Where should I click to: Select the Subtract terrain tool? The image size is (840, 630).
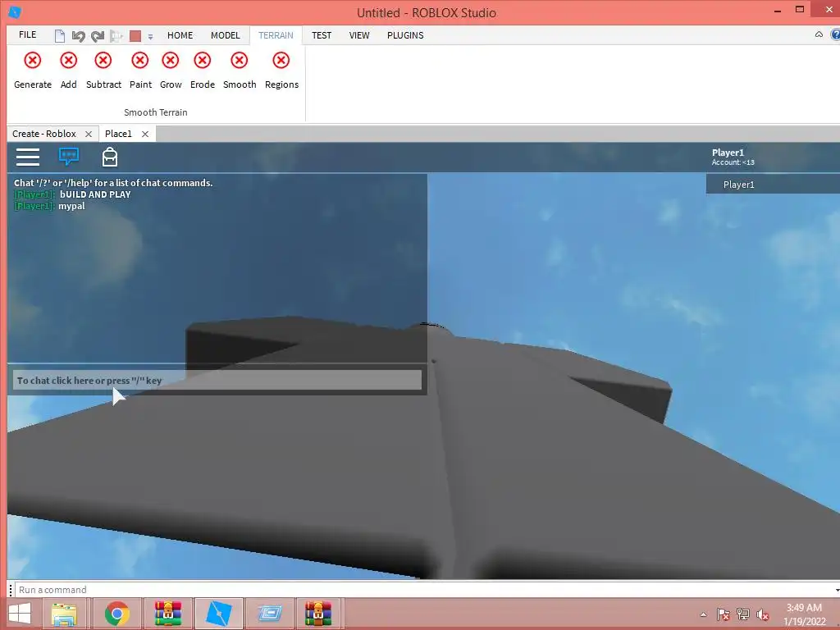(103, 71)
